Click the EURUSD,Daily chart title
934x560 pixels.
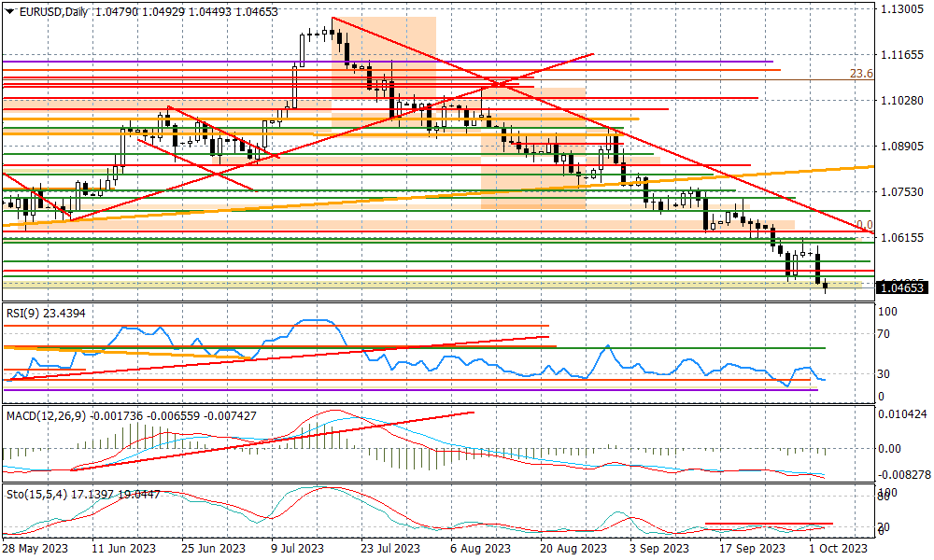tap(51, 9)
